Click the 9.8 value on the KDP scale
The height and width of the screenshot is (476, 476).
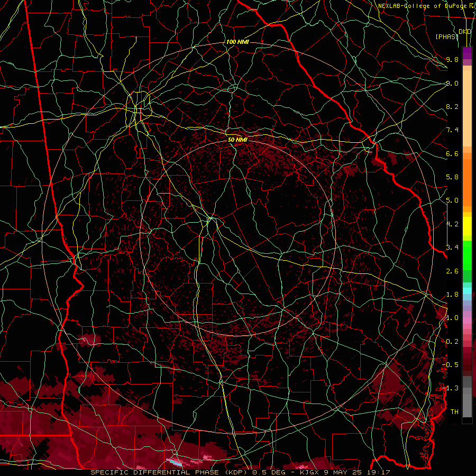click(452, 59)
